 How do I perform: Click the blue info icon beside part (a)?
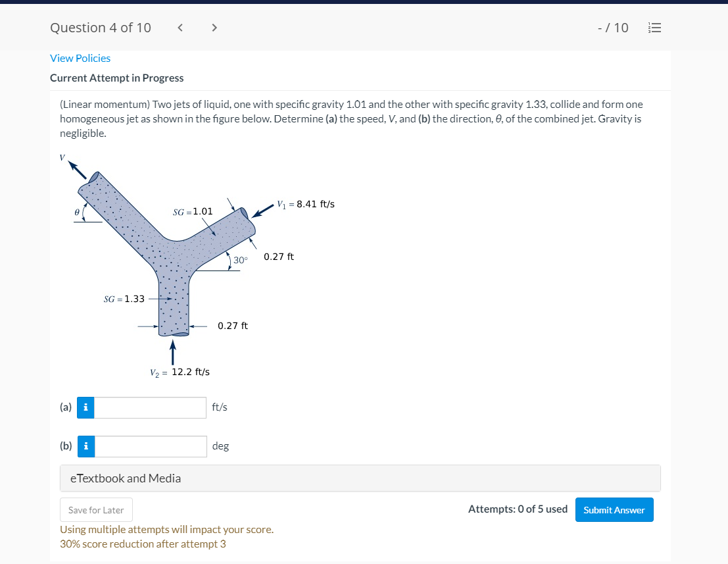coord(85,407)
